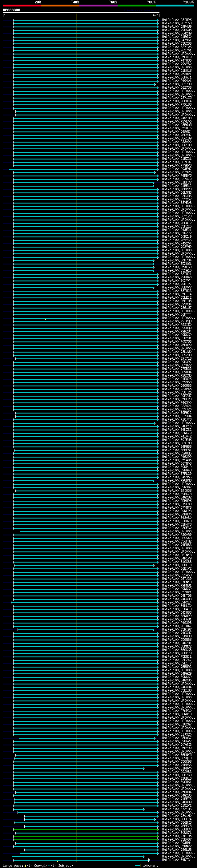Click the 425 query length label
197x868 pixels.
pos(155,15)
